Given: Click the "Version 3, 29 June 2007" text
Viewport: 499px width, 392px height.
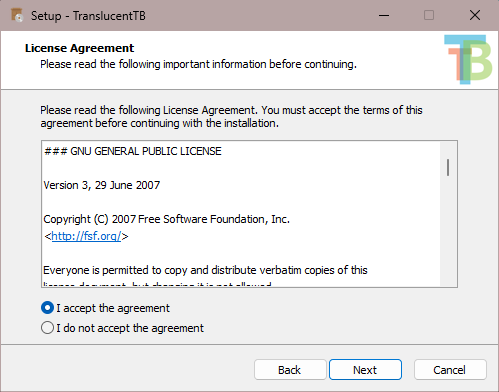Looking at the screenshot, I should pyautogui.click(x=102, y=185).
